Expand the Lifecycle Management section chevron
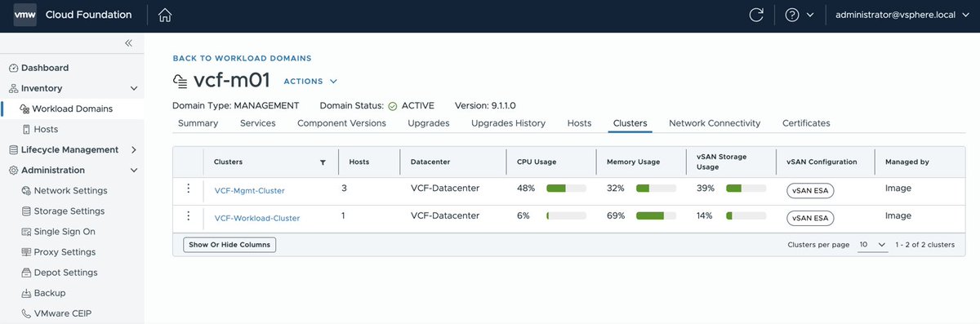The image size is (980, 324). 134,150
